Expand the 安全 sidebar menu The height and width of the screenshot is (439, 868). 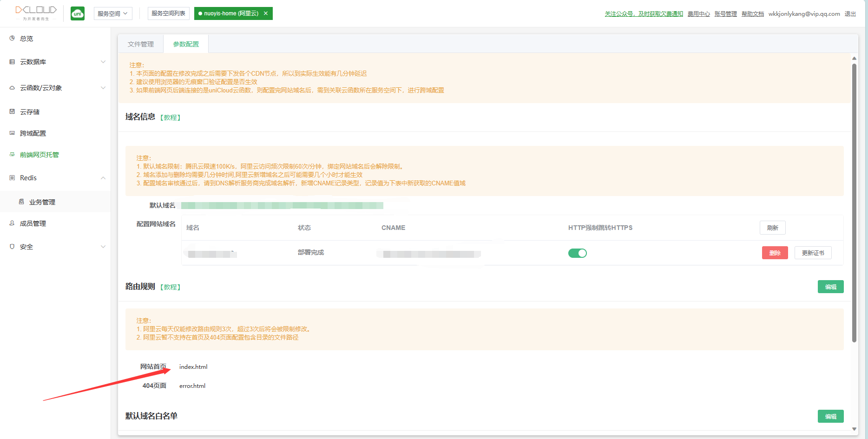pos(103,247)
